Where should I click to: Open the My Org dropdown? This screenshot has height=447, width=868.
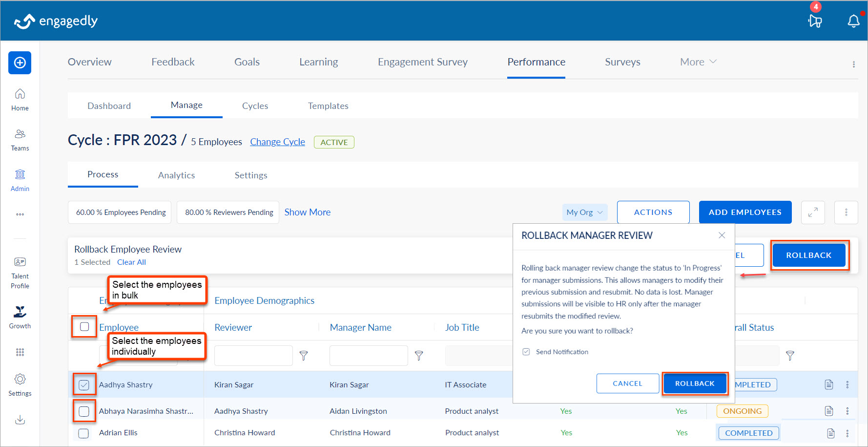[x=584, y=213]
